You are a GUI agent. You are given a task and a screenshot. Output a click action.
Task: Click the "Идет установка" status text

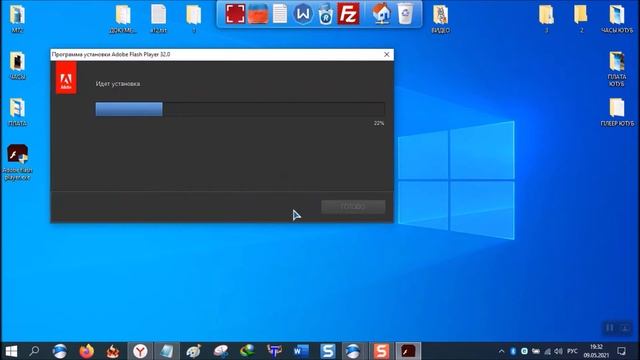(x=118, y=84)
